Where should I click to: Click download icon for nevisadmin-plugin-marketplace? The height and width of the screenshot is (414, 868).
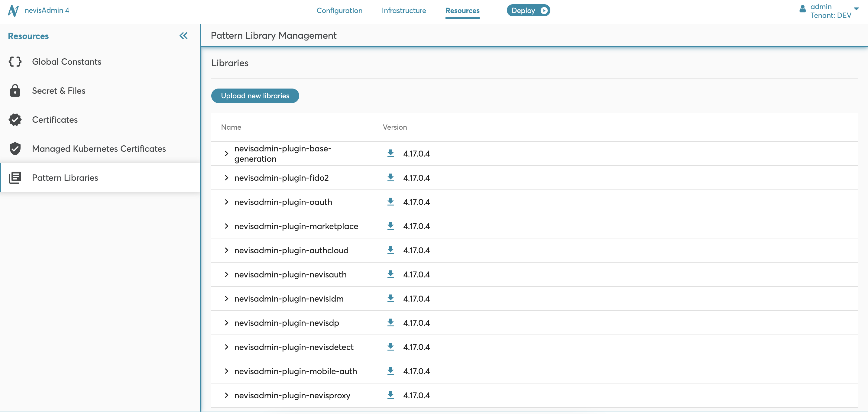pos(390,226)
